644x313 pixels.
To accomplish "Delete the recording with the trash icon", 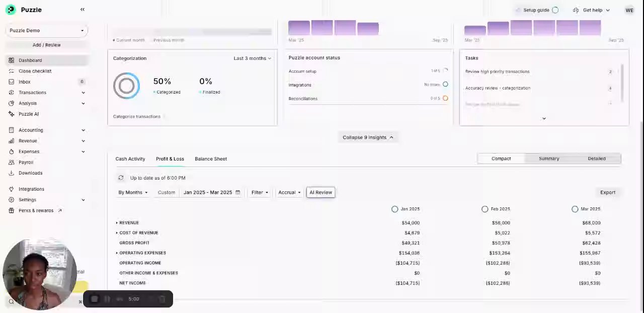I will 162,299.
